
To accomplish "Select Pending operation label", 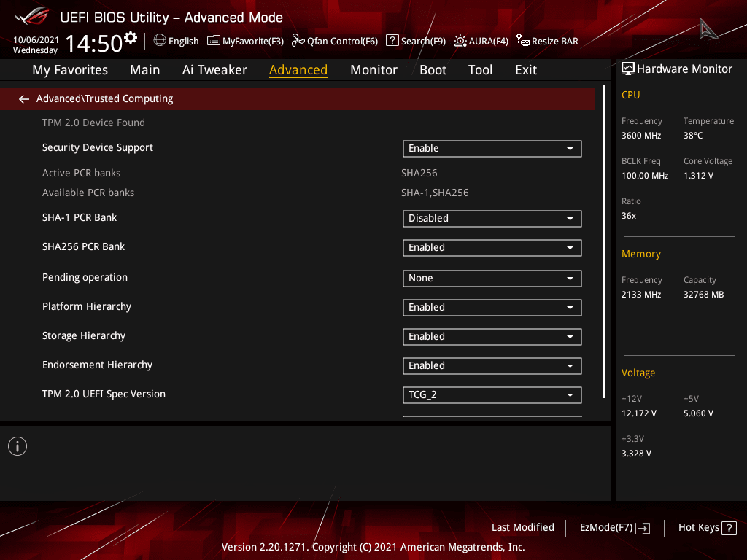I will 85,277.
